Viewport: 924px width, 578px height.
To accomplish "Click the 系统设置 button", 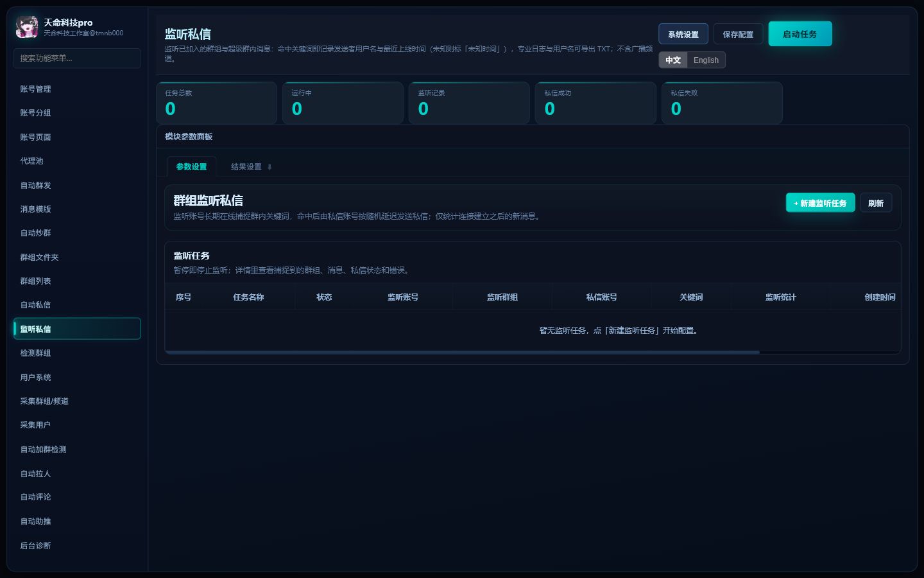I will coord(683,34).
